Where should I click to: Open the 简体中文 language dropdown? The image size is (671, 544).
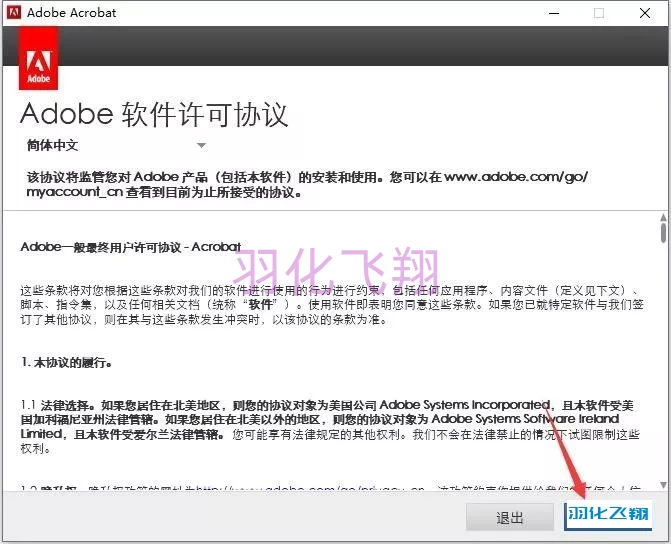point(116,146)
